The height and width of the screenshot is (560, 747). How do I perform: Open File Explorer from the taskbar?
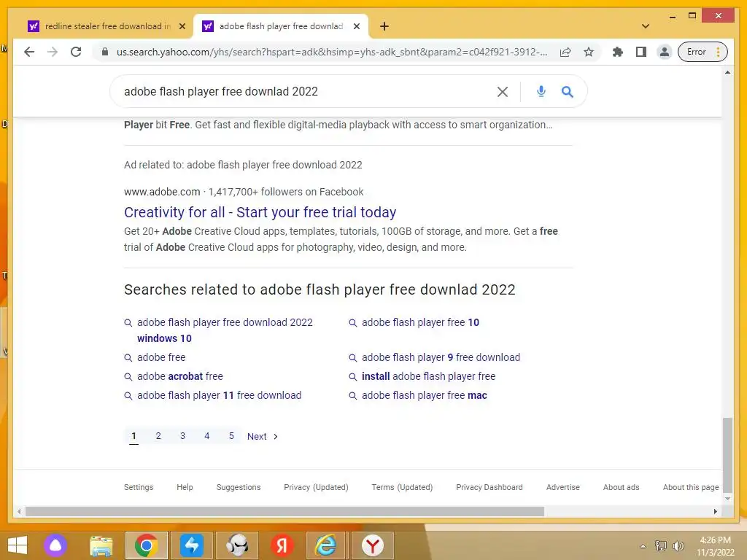coord(101,545)
